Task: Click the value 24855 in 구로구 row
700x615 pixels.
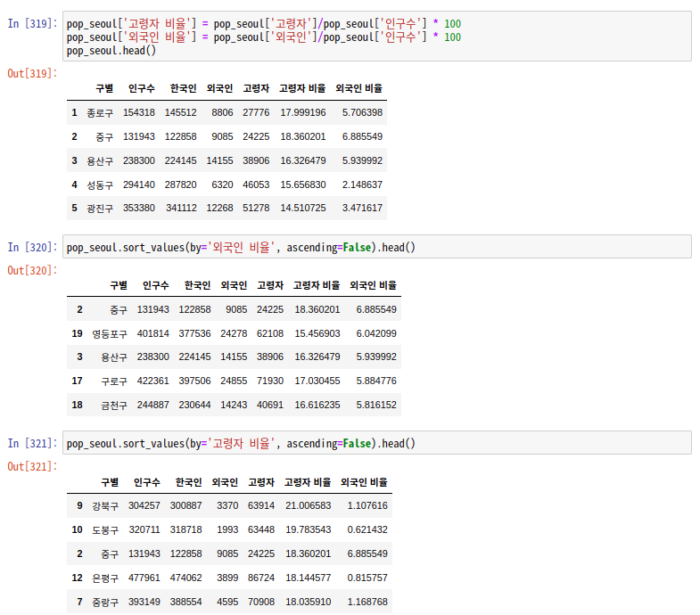Action: [x=234, y=381]
